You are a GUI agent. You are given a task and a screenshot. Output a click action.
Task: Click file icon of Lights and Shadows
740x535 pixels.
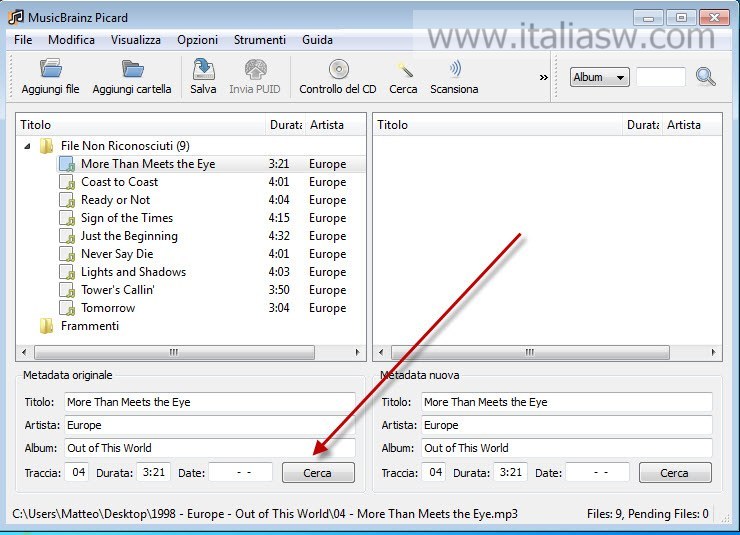click(x=67, y=272)
